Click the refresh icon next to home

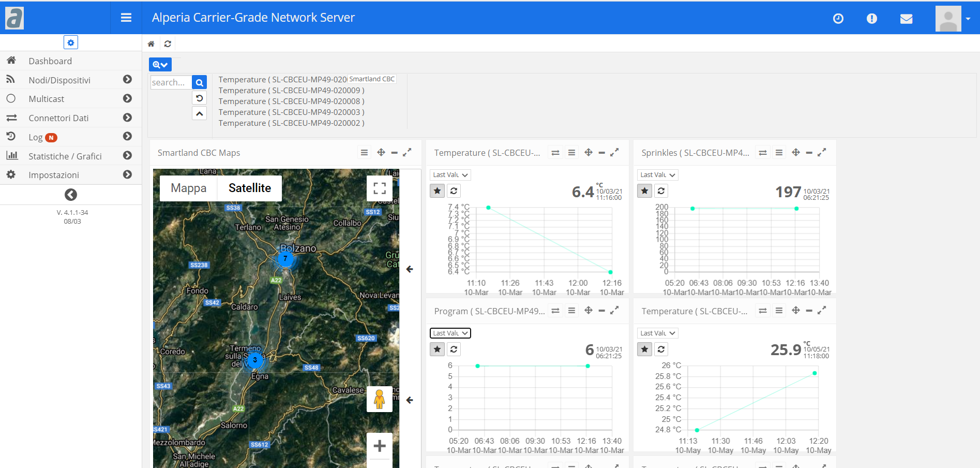click(x=168, y=44)
